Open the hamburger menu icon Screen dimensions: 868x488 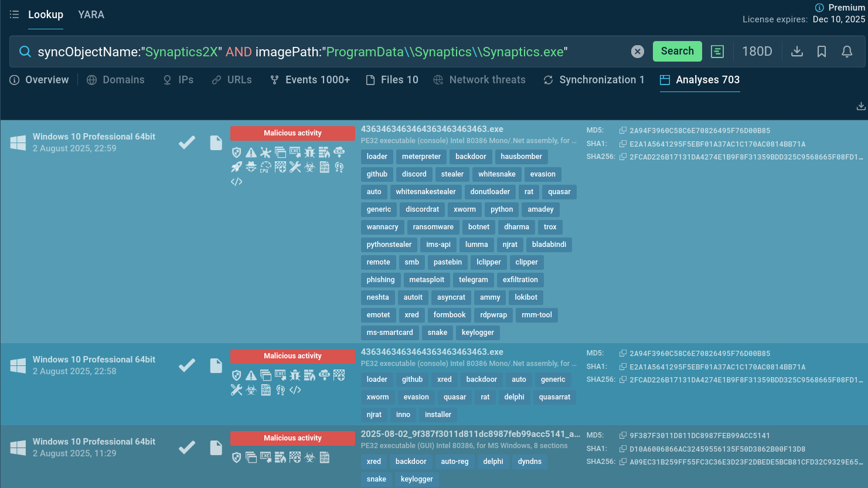tap(14, 15)
